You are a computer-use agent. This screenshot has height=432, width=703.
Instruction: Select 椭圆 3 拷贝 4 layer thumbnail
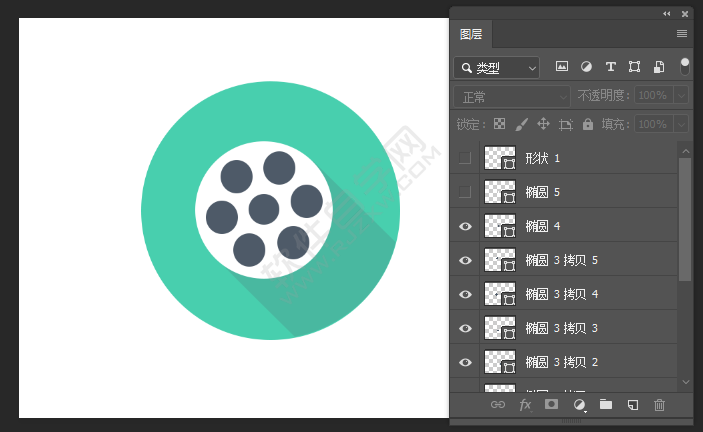click(500, 294)
